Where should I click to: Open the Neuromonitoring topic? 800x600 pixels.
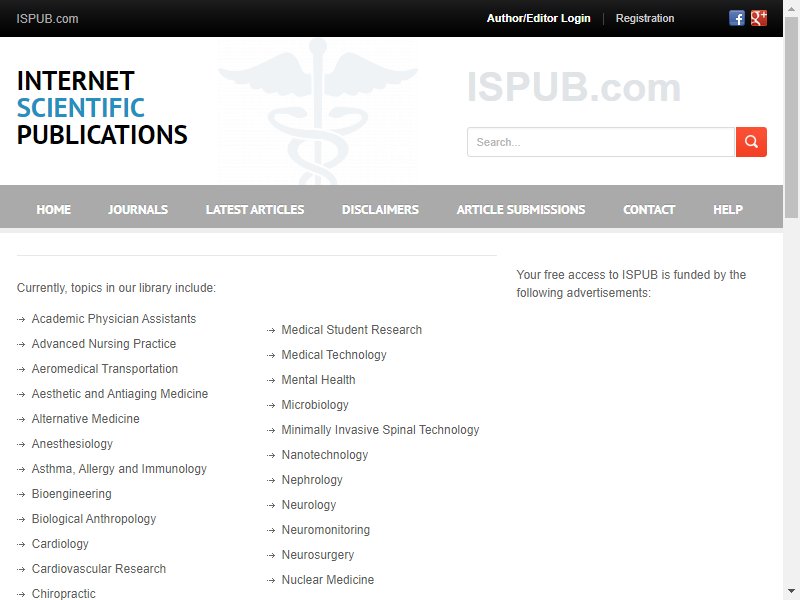pyautogui.click(x=326, y=530)
